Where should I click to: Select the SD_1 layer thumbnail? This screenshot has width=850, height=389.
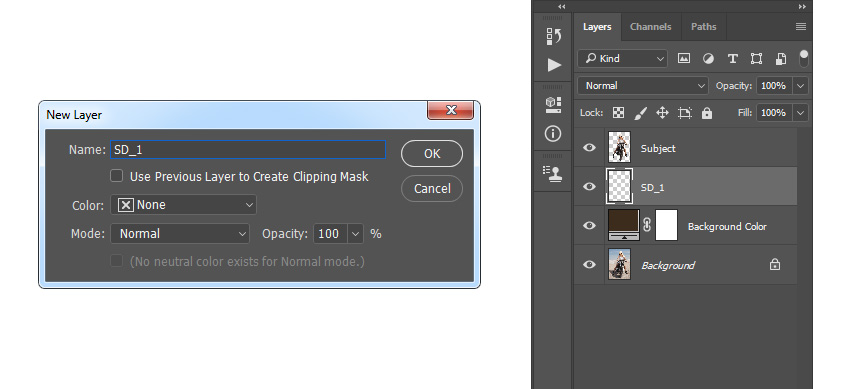point(620,186)
